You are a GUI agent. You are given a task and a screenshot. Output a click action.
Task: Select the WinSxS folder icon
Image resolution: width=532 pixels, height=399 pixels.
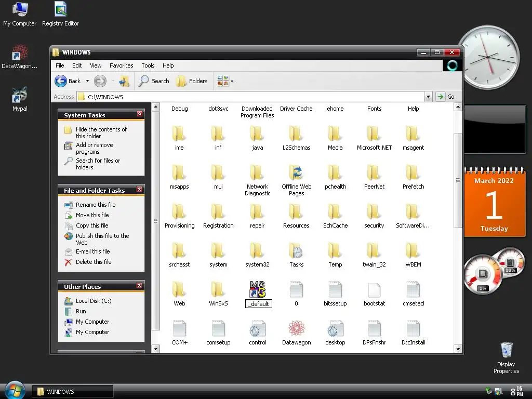(218, 290)
